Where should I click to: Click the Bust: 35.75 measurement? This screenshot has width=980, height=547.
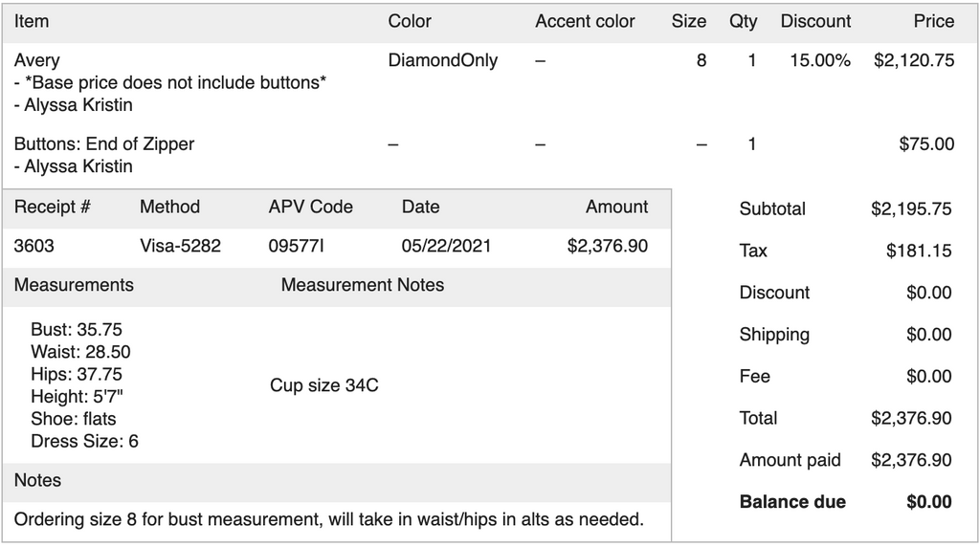[x=77, y=330]
